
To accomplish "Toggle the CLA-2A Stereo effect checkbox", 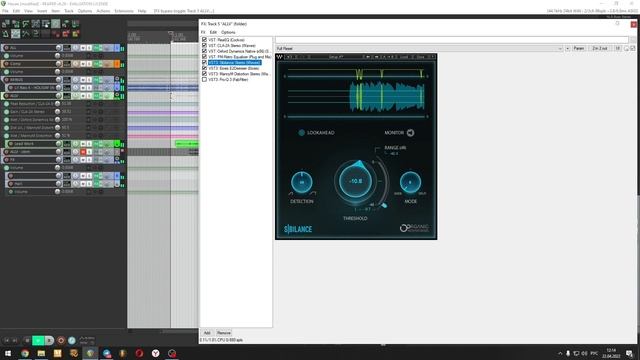I will coord(204,46).
